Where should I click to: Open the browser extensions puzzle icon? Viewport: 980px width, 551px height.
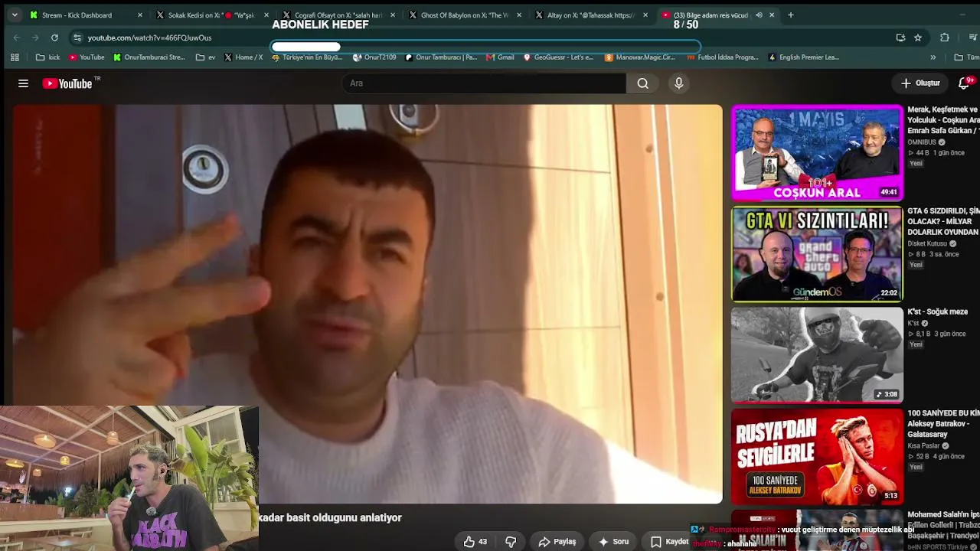pyautogui.click(x=945, y=37)
